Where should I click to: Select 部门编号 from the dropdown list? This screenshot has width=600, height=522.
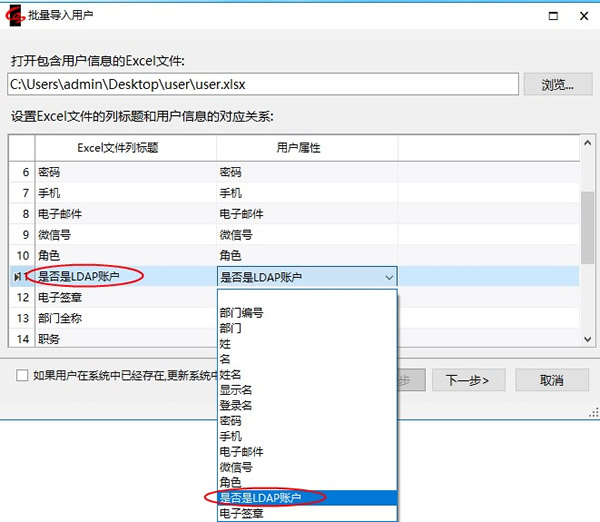(x=241, y=313)
